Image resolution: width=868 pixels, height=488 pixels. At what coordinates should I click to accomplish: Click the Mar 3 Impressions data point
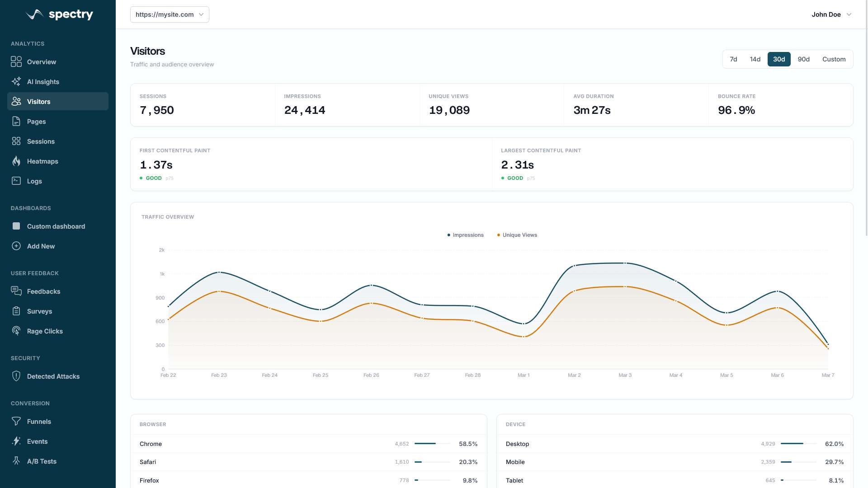(x=625, y=263)
